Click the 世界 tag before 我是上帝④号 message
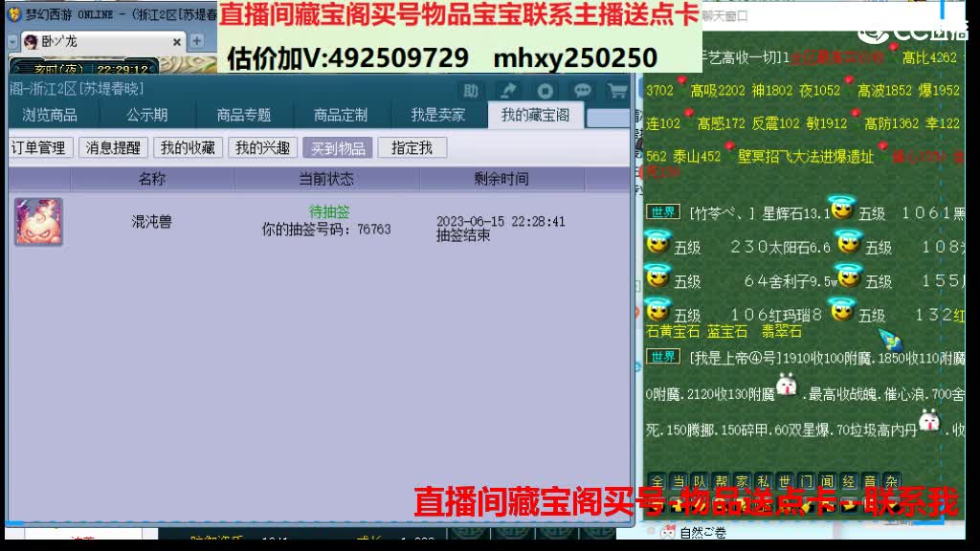This screenshot has width=980, height=551. 662,358
